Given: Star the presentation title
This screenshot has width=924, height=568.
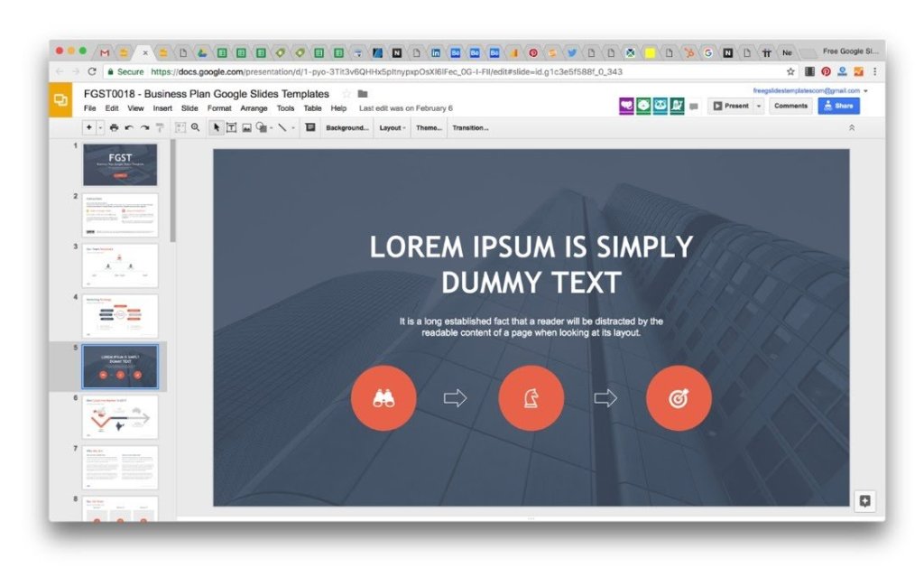Looking at the screenshot, I should point(346,94).
